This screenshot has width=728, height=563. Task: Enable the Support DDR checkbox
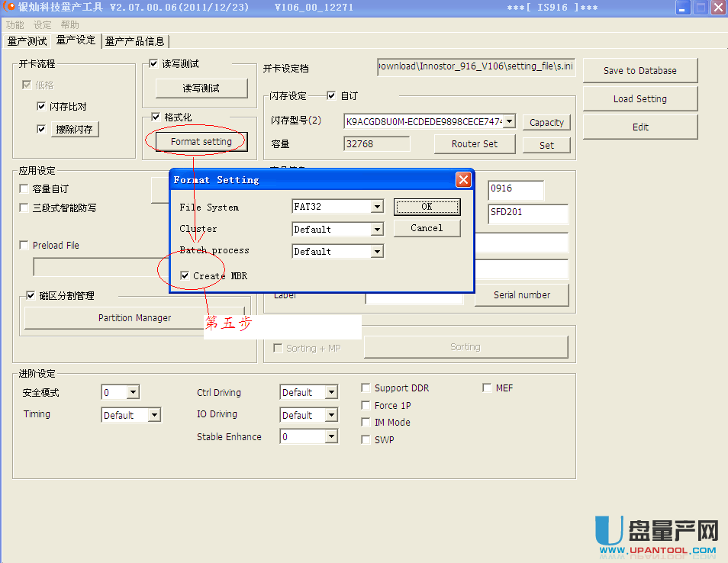pos(366,388)
